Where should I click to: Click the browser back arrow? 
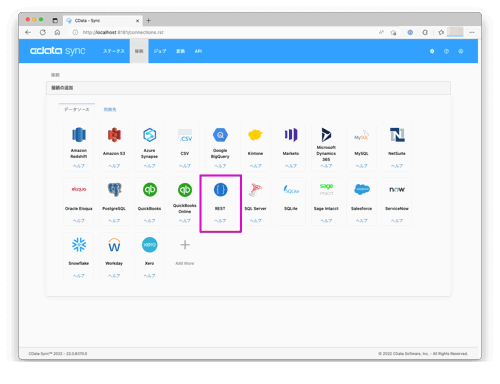click(x=28, y=32)
